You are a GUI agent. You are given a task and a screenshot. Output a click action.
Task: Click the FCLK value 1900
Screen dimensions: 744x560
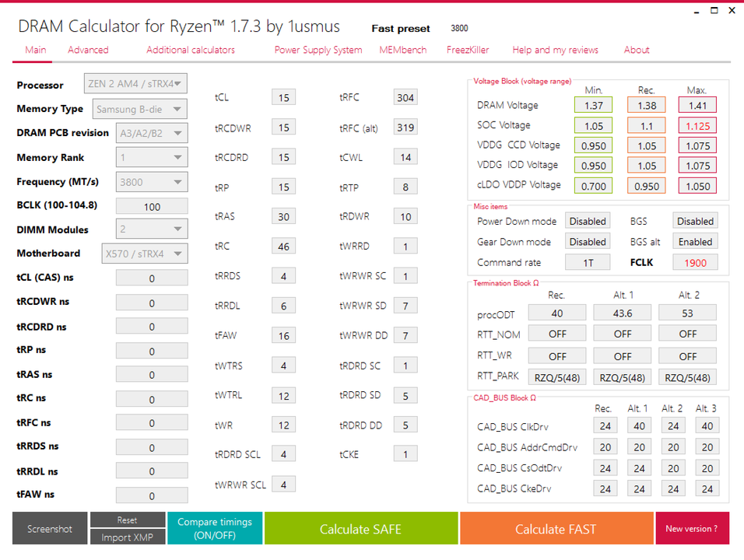tap(695, 262)
